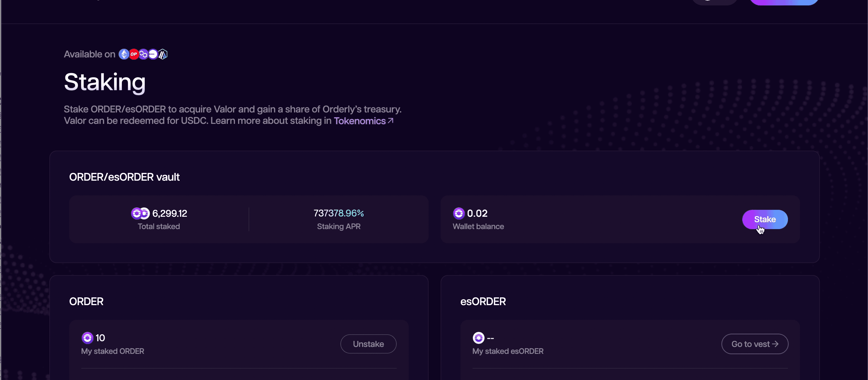This screenshot has width=868, height=380.
Task: Click the Polygon chain icon
Action: tap(144, 54)
